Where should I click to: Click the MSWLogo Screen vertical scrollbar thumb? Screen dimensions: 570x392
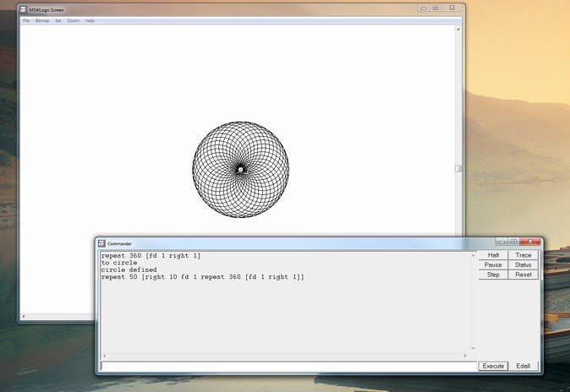point(458,169)
